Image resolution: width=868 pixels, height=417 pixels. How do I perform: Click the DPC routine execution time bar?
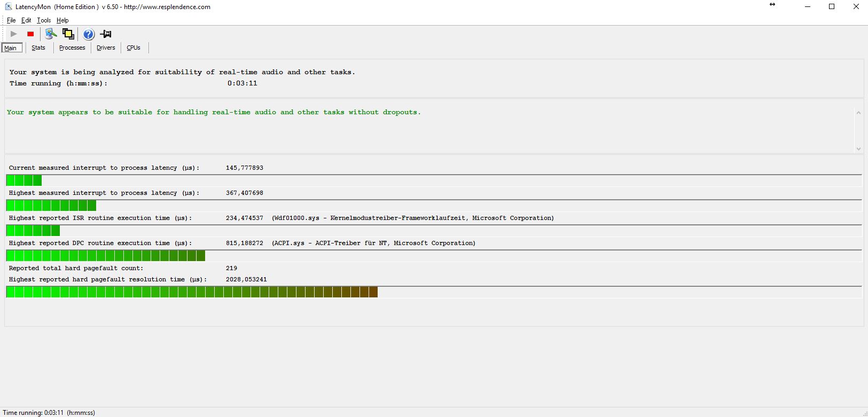click(x=434, y=256)
